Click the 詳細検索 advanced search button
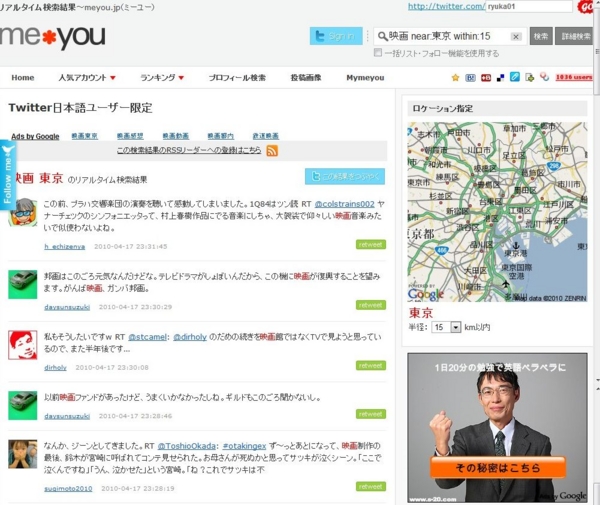 pyautogui.click(x=575, y=36)
